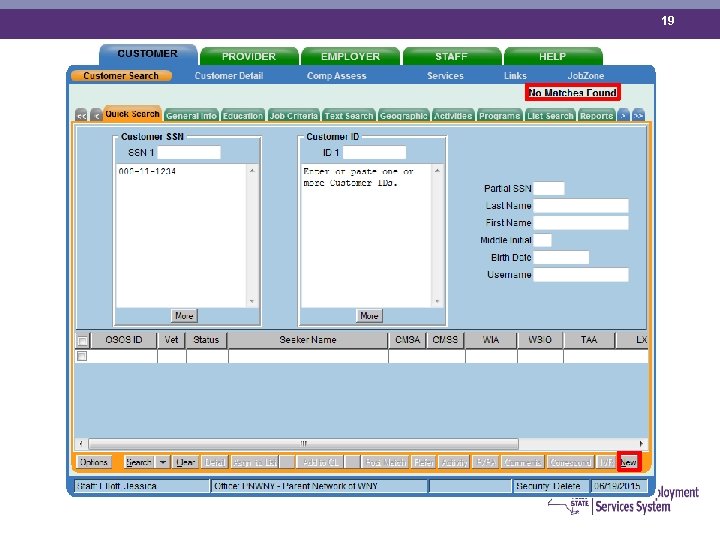This screenshot has width=720, height=540.
Task: Click the Customer ID list scroll-up arrow
Action: coord(437,171)
